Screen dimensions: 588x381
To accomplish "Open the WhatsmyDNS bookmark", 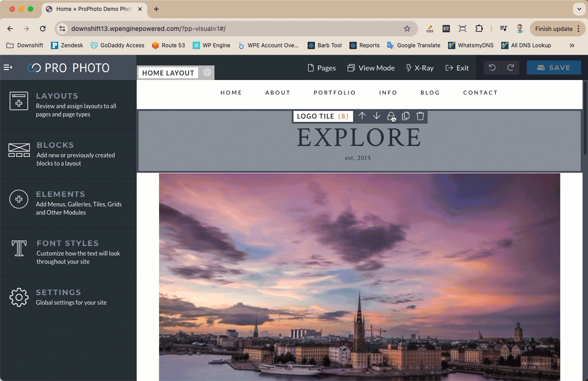I will click(x=472, y=45).
